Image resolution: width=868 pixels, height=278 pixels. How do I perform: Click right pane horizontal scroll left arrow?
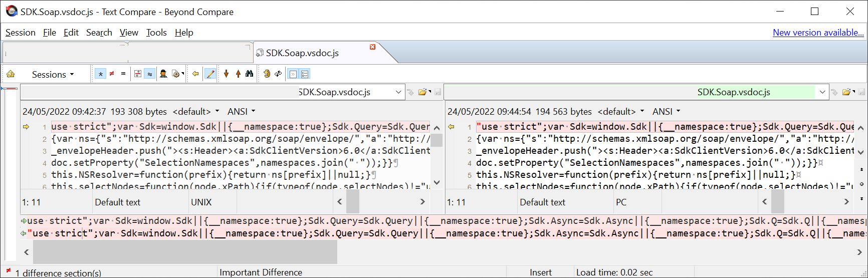tap(765, 202)
